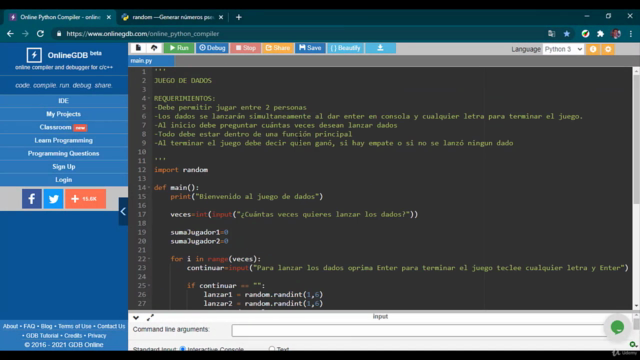Expand the input panel to fullscreen
The image size is (640, 360).
coord(150,317)
